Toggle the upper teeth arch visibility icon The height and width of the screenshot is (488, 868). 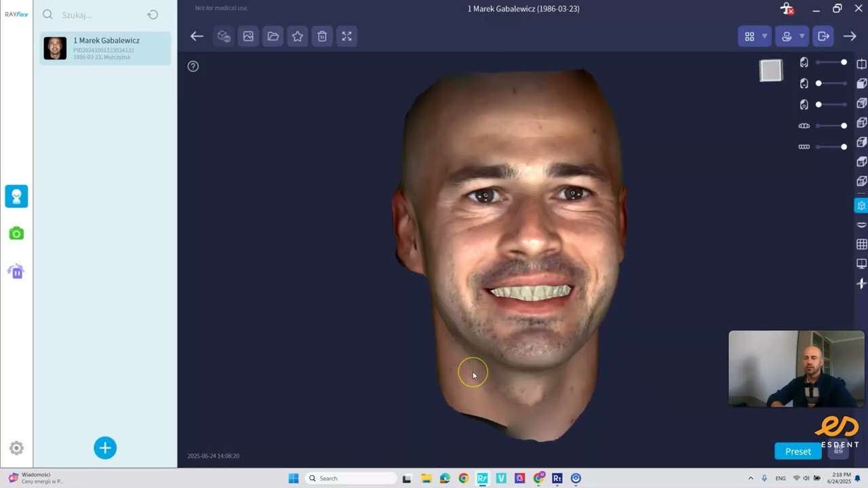(x=804, y=125)
